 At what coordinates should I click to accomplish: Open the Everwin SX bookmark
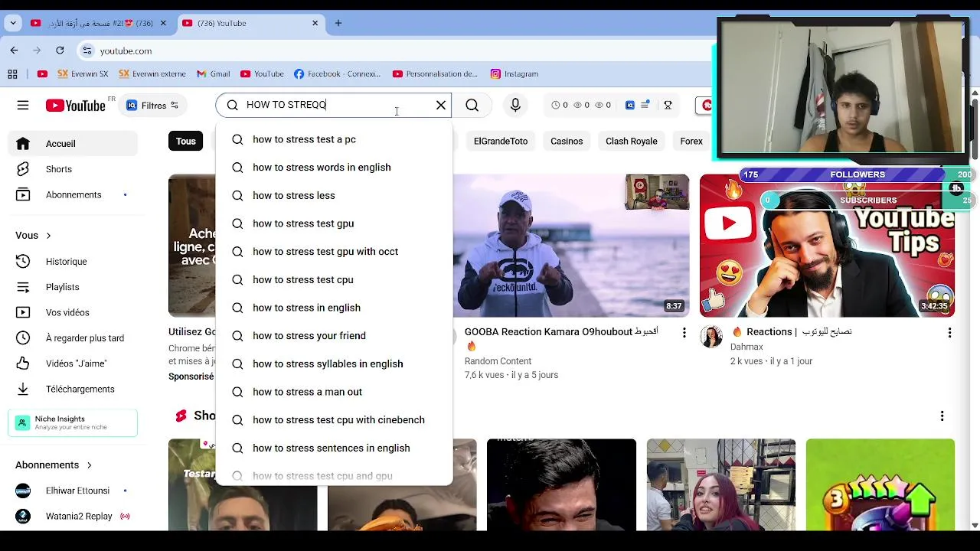pyautogui.click(x=82, y=74)
